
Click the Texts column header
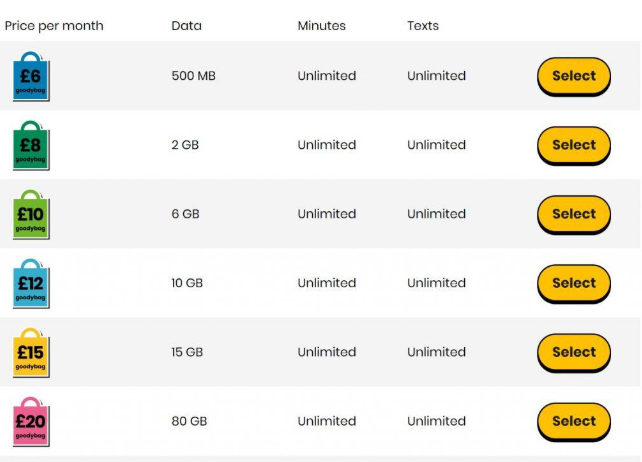423,26
